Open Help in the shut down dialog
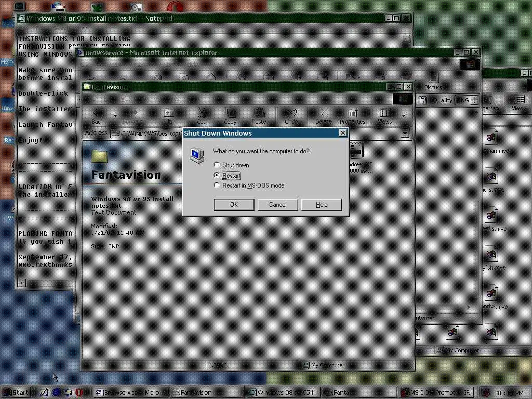The width and height of the screenshot is (532, 399). point(321,205)
